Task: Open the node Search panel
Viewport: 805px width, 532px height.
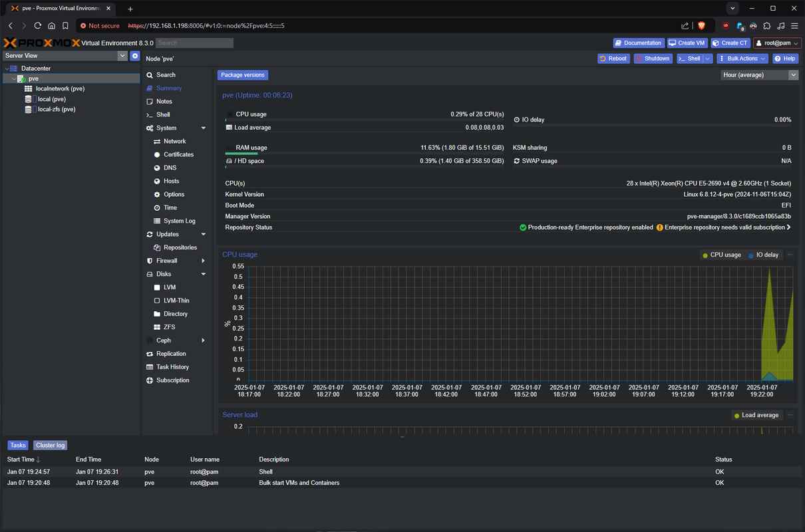Action: tap(166, 75)
